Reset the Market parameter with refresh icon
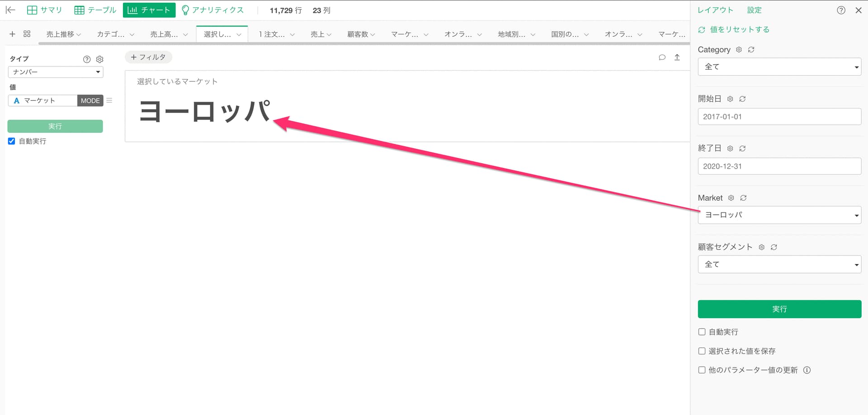This screenshot has height=415, width=868. point(743,198)
